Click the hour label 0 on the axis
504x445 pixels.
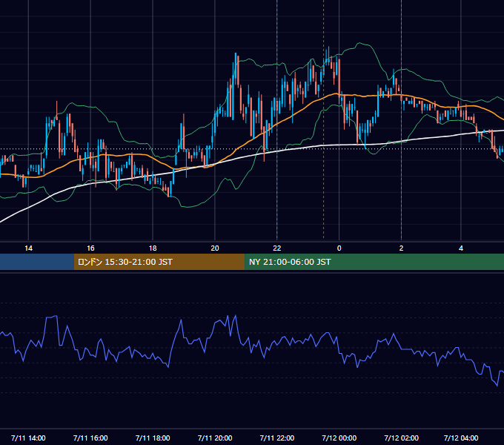click(x=339, y=248)
